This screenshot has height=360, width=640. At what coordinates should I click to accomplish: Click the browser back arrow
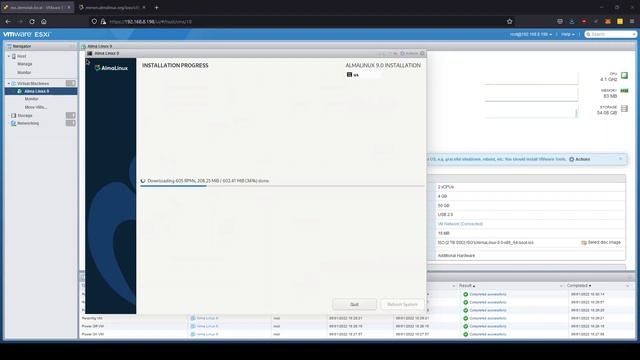point(8,21)
